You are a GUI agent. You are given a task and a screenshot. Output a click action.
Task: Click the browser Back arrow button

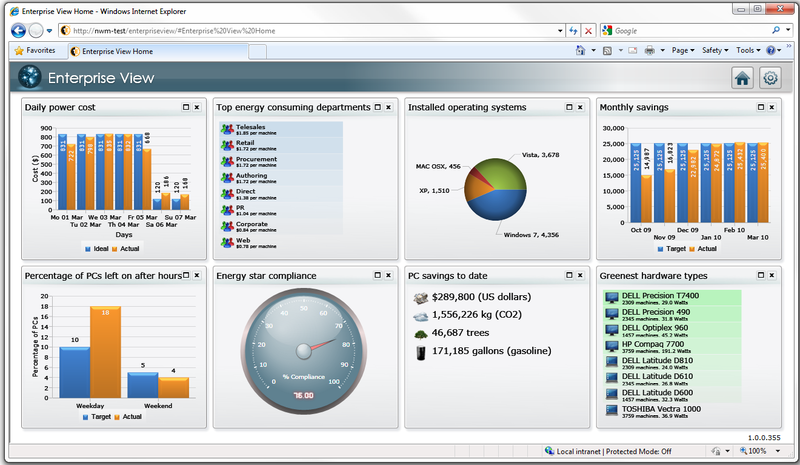(17, 30)
